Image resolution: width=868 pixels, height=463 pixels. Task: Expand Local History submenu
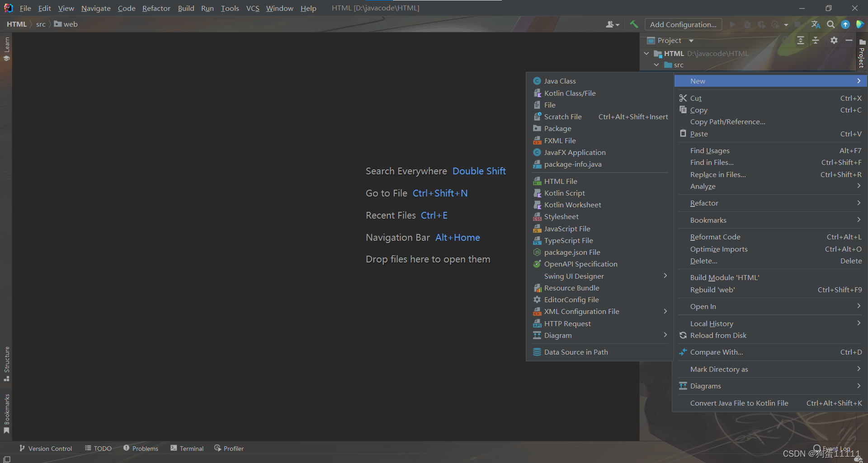pos(770,323)
